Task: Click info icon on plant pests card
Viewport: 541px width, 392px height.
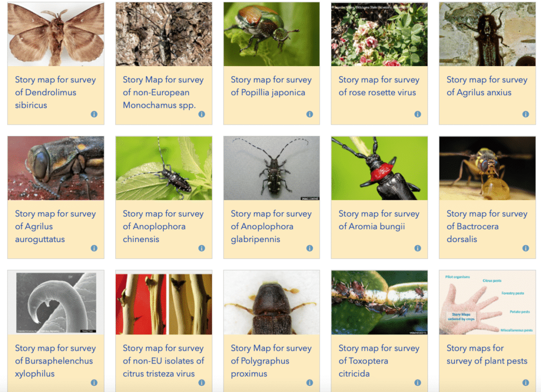Action: [x=526, y=382]
